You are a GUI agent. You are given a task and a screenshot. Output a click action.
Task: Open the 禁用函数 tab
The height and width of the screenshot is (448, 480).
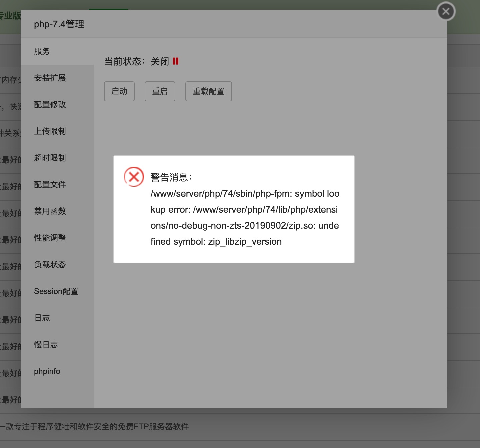pos(57,211)
